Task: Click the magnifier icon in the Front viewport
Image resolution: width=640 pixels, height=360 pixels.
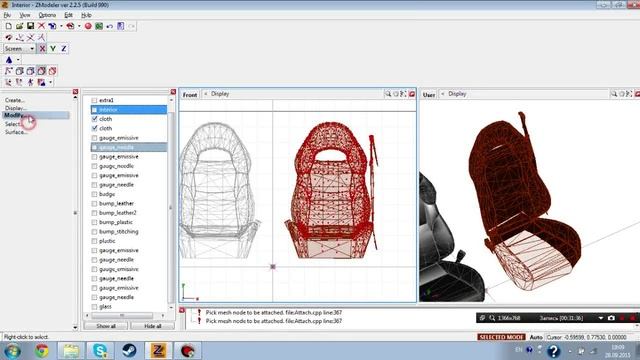Action: point(388,94)
